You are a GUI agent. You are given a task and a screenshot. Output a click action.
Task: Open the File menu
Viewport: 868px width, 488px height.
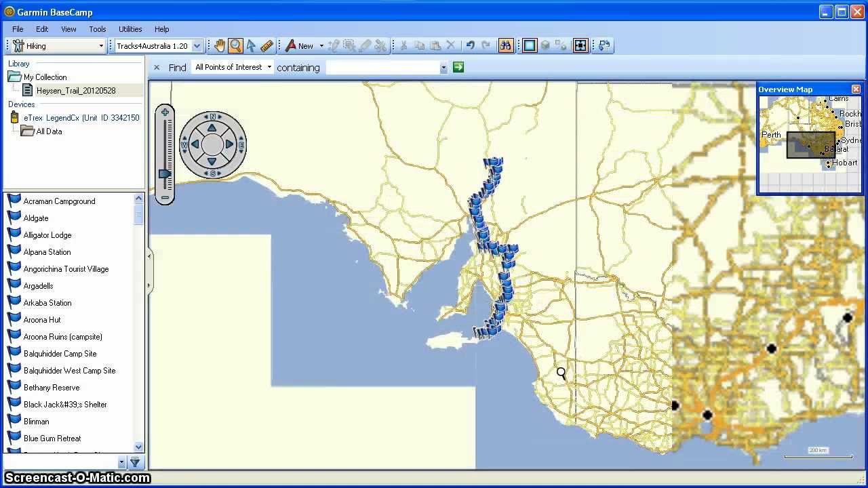coord(18,29)
